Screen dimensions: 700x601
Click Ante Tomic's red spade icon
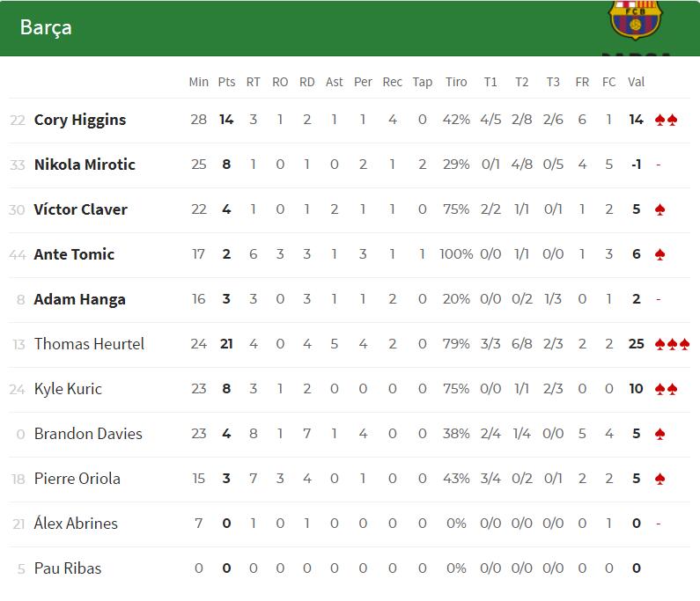tap(660, 254)
